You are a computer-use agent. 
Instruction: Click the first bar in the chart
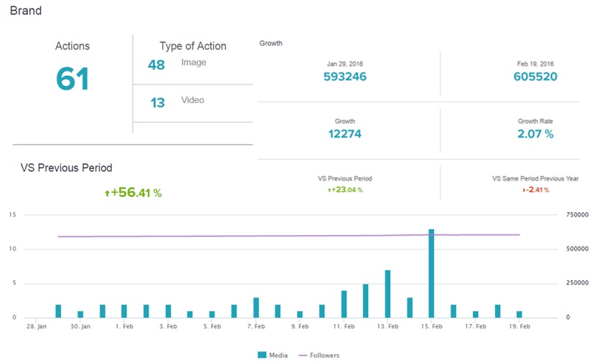(58, 311)
